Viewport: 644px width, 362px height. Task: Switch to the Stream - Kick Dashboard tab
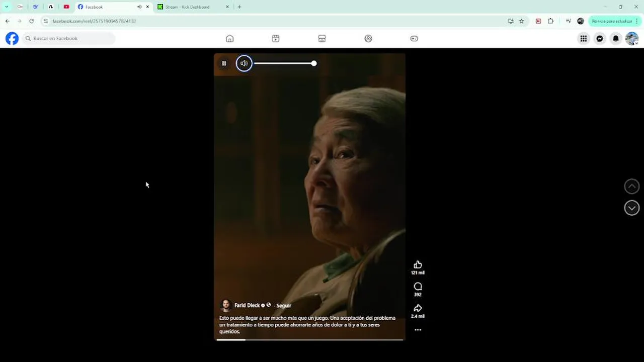(193, 7)
